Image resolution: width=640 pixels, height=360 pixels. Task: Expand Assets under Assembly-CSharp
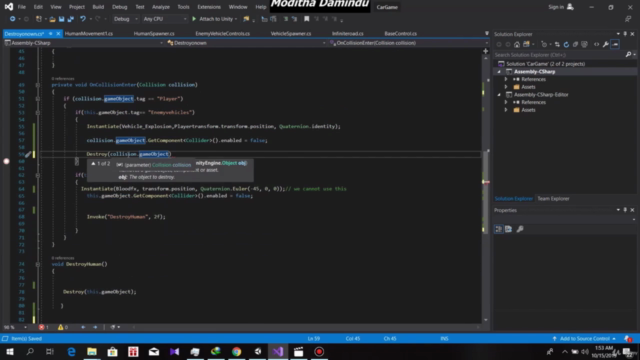point(506,87)
